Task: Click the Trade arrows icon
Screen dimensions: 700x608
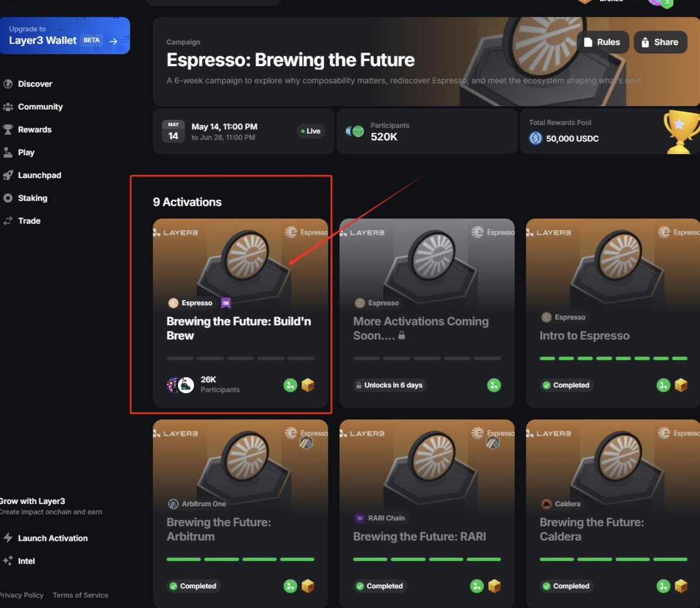Action: [x=8, y=221]
